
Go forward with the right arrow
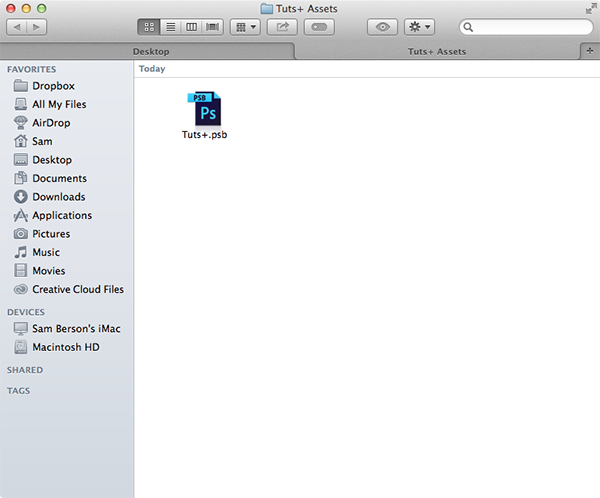point(37,27)
